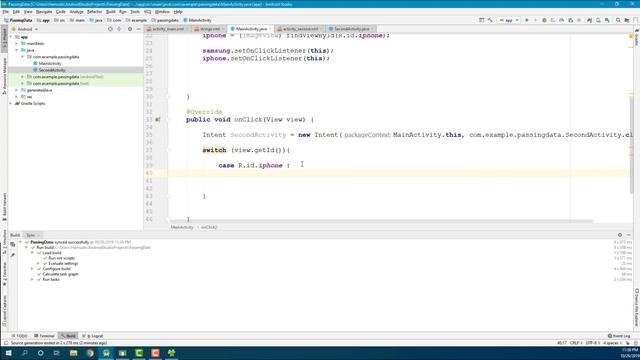
Task: Switch to the activity_second.xml editor tab
Action: click(299, 29)
